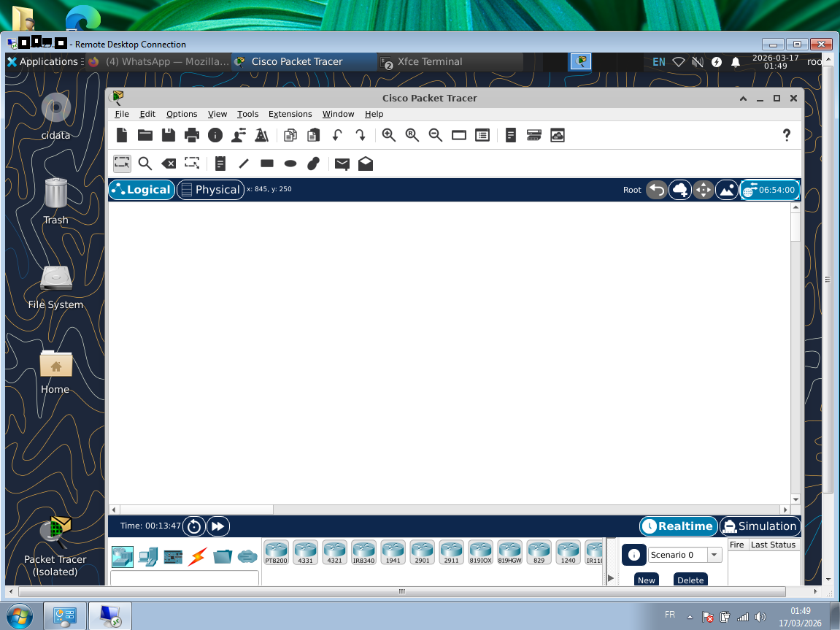
Task: Select the Connections lightning bolt category
Action: tap(197, 557)
